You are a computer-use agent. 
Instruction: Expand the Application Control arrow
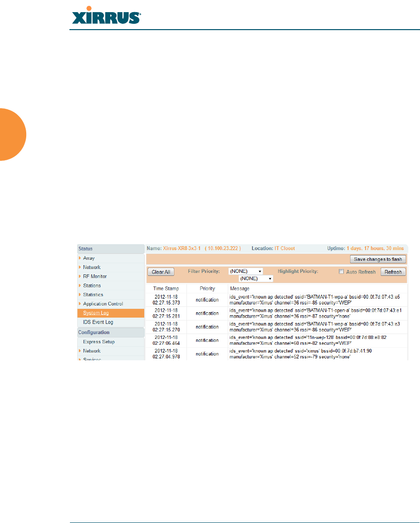click(x=80, y=304)
